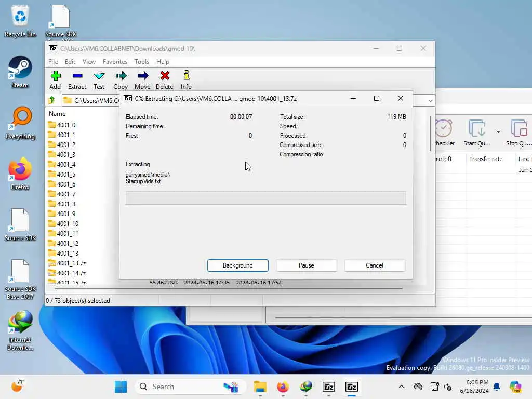Select folder 4001_8
The image size is (532, 399).
62,204
